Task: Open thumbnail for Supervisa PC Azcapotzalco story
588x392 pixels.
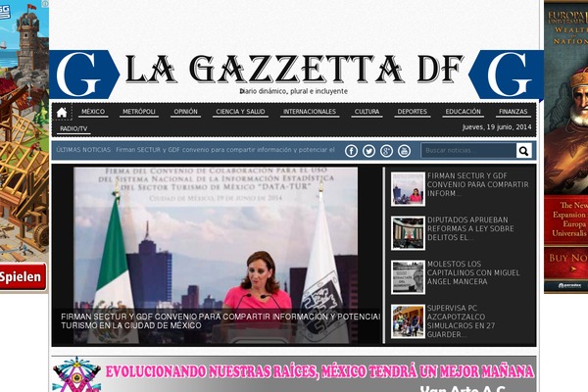Action: [408, 321]
